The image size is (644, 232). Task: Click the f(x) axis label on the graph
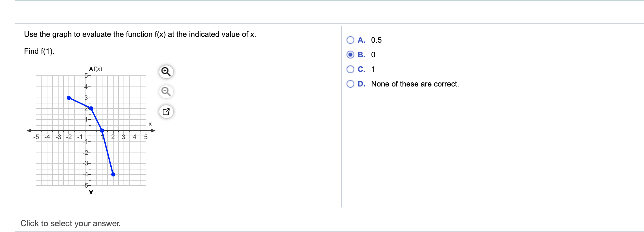coord(98,69)
